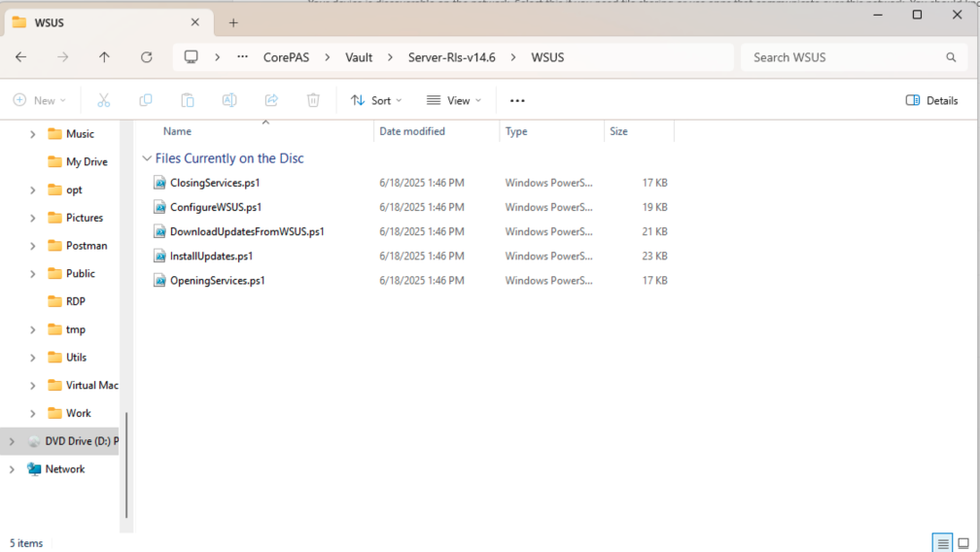Viewport: 980px width, 552px height.
Task: Expand the Postman folder tree node
Action: click(32, 246)
